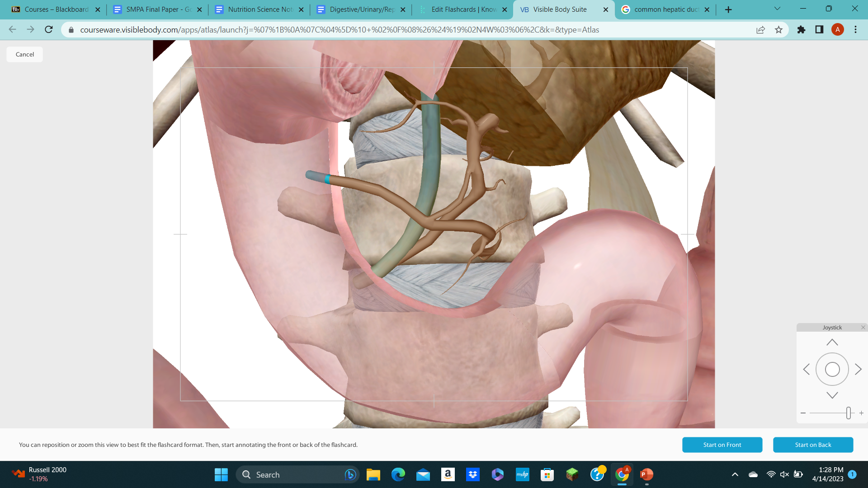
Task: Open PowerPoint from the taskbar
Action: click(646, 474)
